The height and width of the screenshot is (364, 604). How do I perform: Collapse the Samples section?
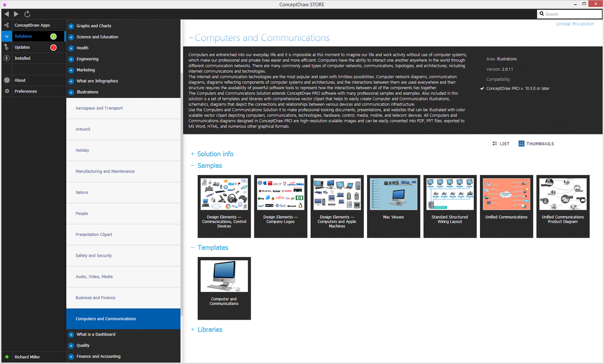193,165
